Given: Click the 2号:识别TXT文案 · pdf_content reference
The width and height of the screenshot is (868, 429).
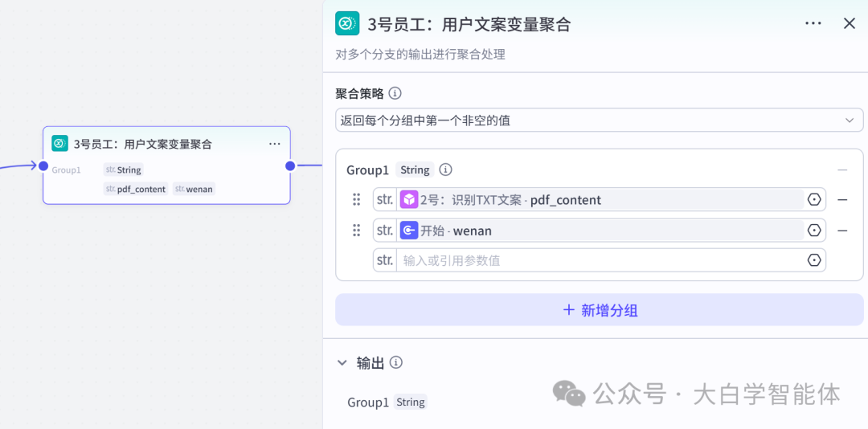Looking at the screenshot, I should [600, 199].
